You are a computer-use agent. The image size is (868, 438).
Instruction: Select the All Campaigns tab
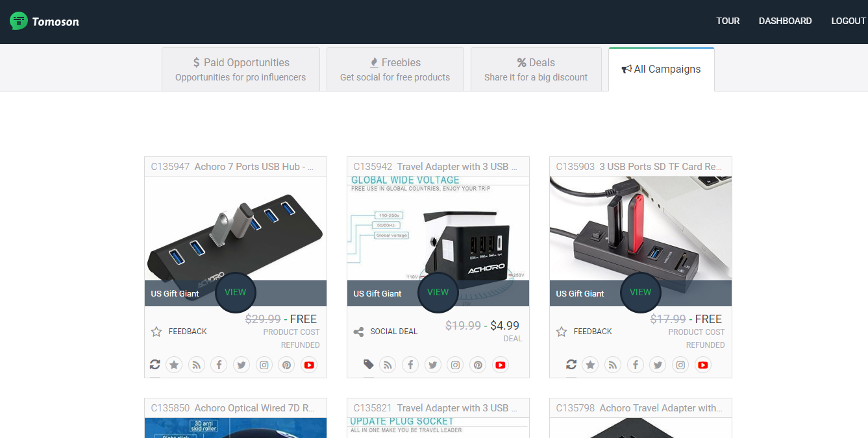click(x=661, y=69)
